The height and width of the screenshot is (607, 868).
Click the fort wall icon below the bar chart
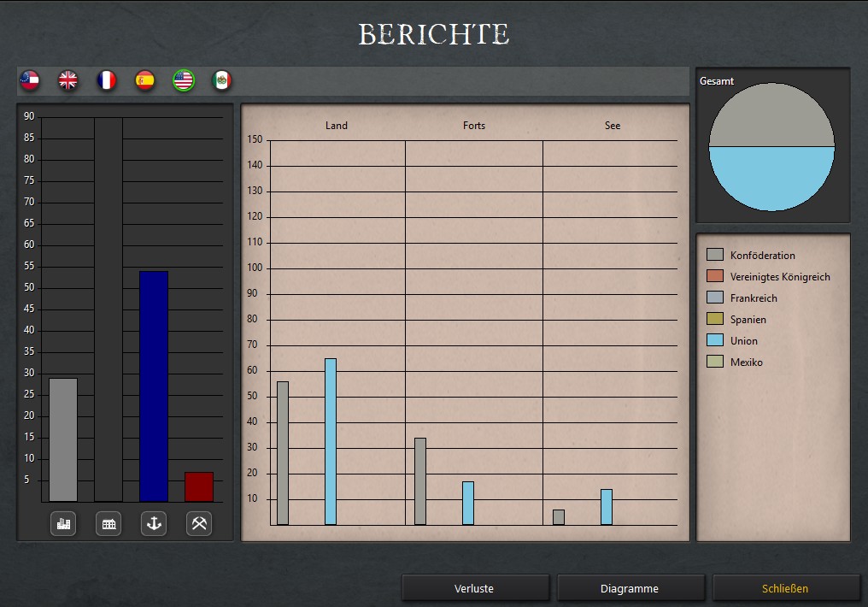pyautogui.click(x=108, y=523)
